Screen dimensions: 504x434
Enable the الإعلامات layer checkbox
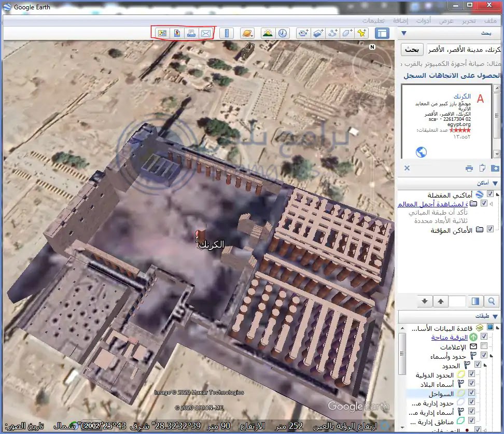(x=484, y=346)
